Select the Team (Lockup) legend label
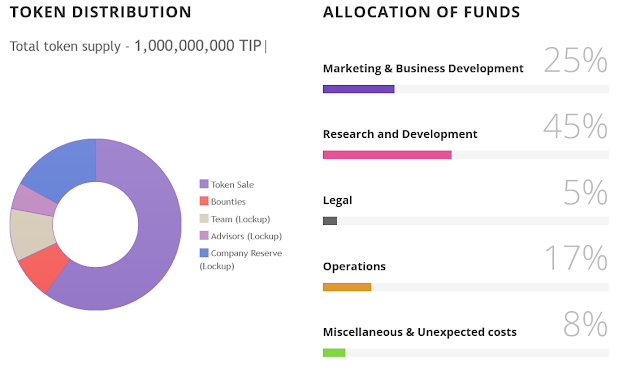This screenshot has height=375, width=640. point(240,219)
